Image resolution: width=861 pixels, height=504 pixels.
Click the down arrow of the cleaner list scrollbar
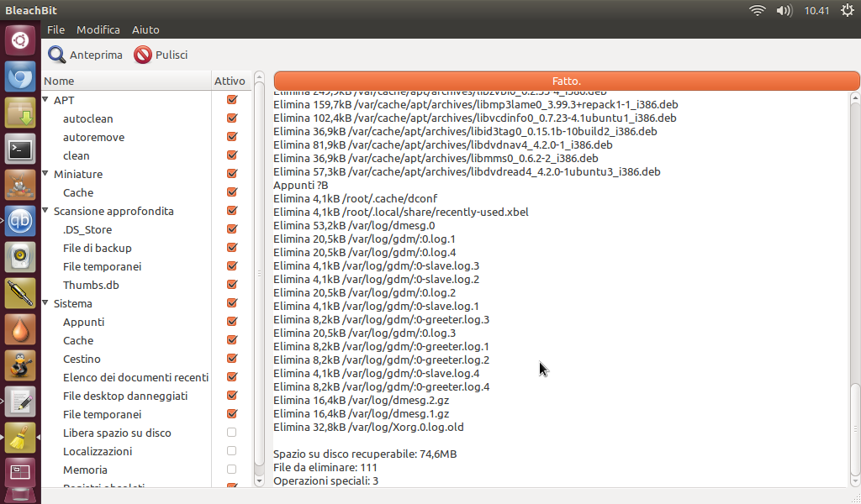click(260, 481)
